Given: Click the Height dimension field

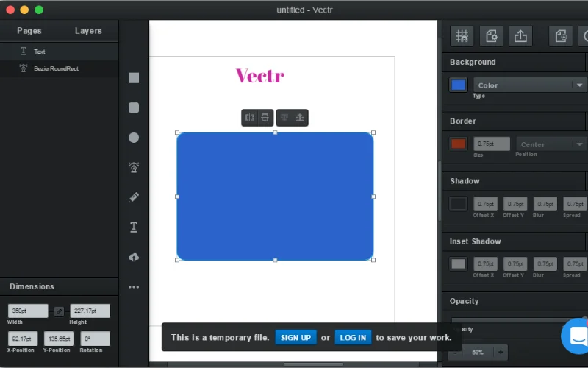Looking at the screenshot, I should [90, 311].
